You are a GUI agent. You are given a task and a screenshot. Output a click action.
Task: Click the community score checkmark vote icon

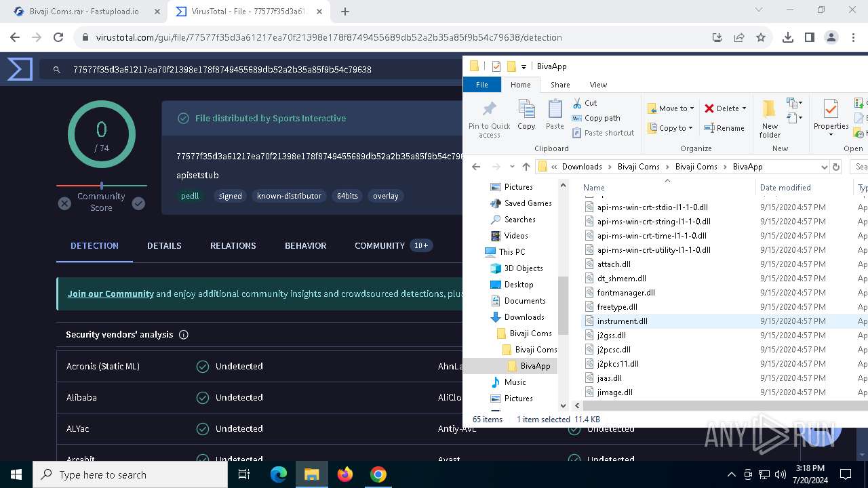click(138, 203)
